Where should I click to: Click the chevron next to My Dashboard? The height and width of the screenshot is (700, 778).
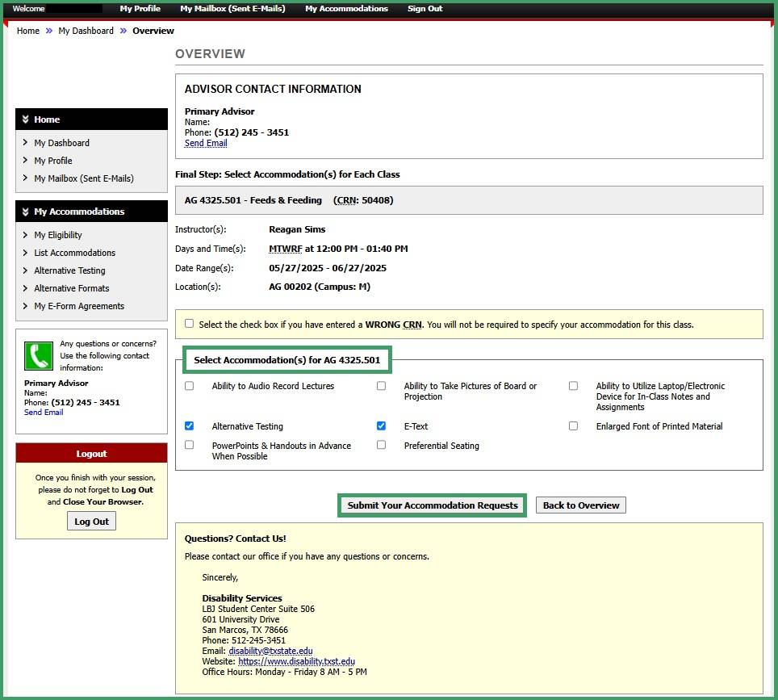point(25,142)
